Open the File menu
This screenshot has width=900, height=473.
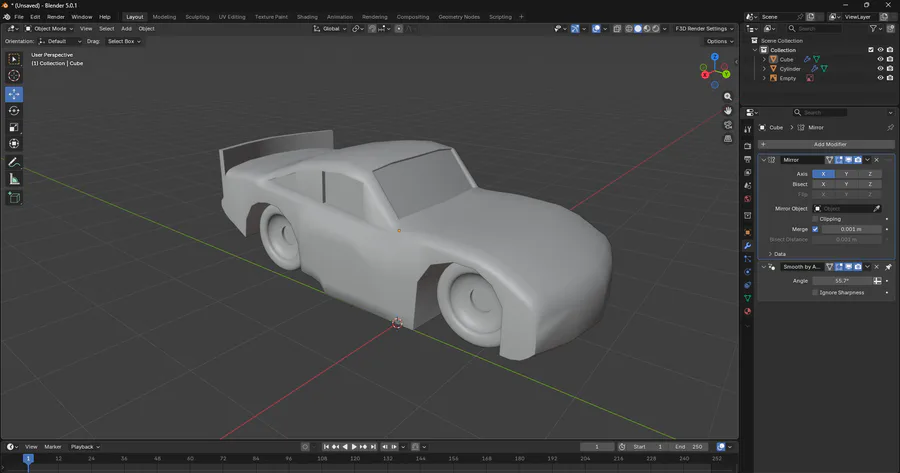click(x=19, y=17)
